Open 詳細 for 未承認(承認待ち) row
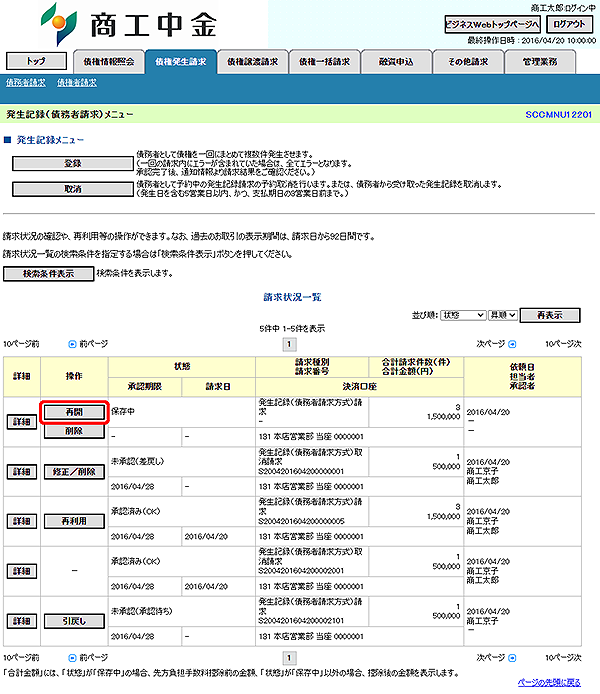 [x=22, y=621]
